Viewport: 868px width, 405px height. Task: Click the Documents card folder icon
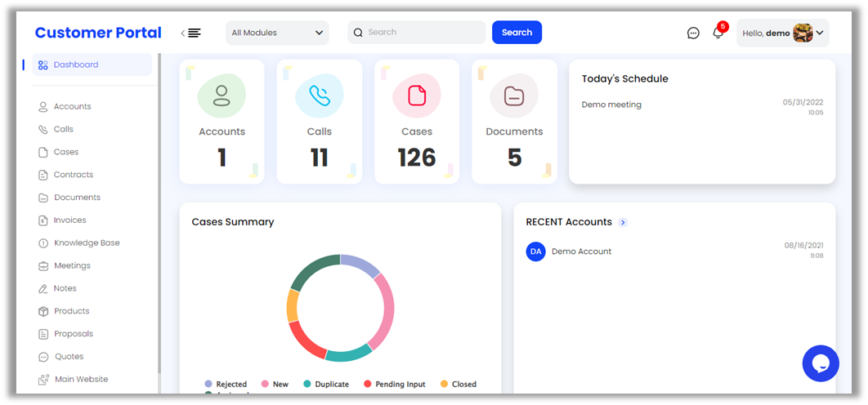(514, 96)
